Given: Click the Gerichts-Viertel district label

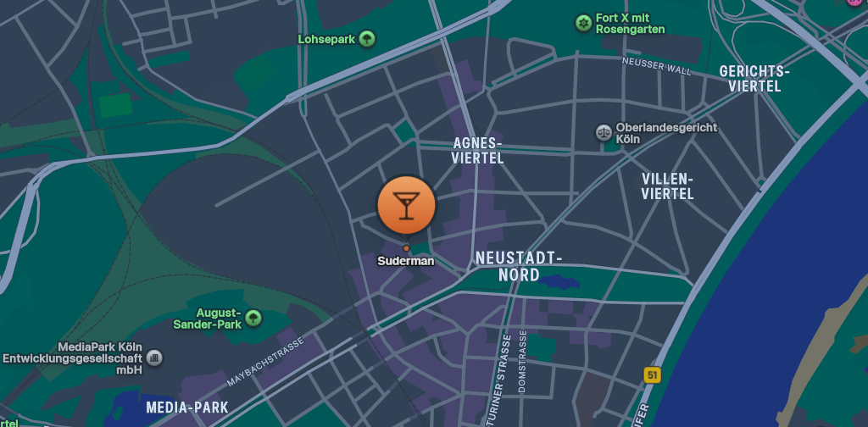Looking at the screenshot, I should tap(754, 79).
